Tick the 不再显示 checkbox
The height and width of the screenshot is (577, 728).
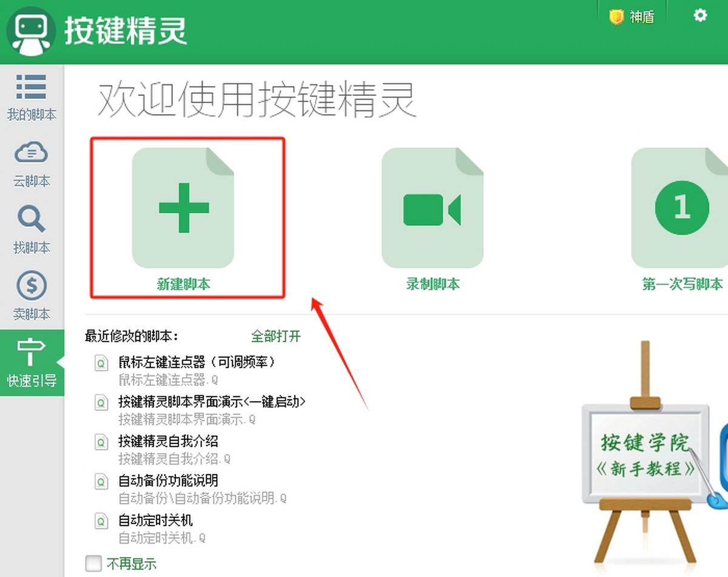(x=93, y=563)
